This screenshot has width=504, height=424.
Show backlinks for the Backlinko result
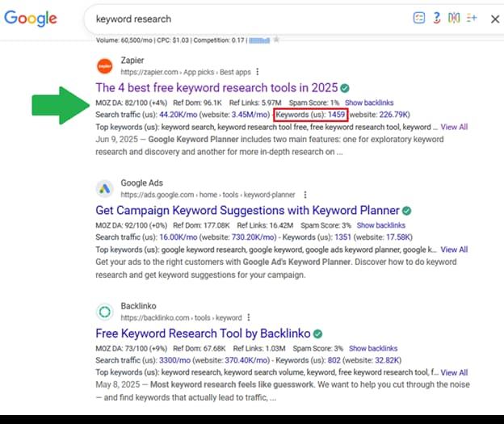373,348
